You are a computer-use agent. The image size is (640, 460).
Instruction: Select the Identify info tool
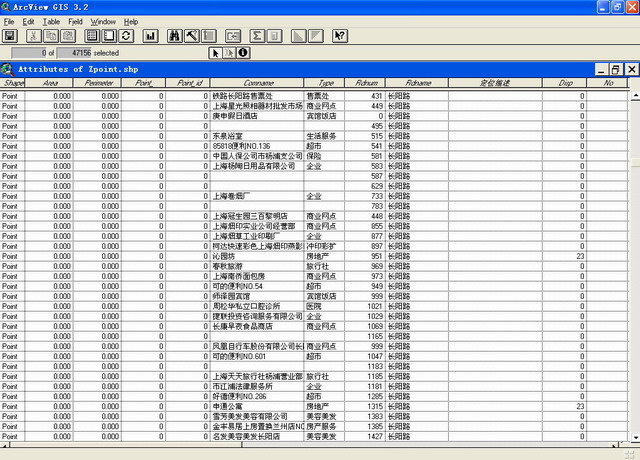pyautogui.click(x=243, y=53)
